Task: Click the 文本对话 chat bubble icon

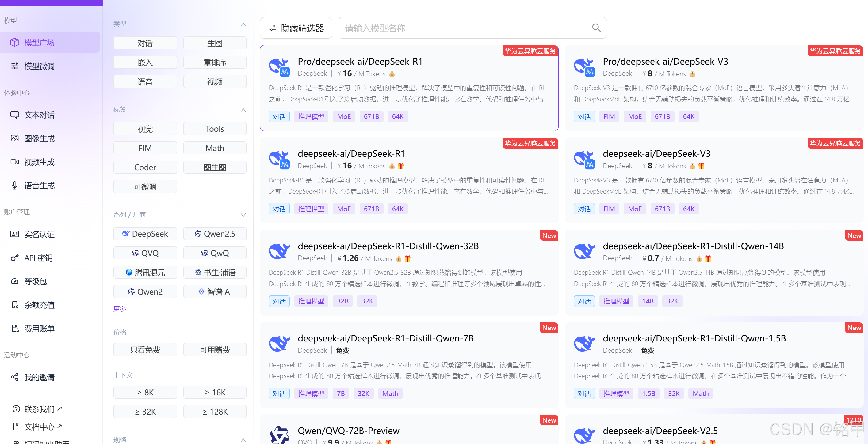Action: click(x=14, y=115)
